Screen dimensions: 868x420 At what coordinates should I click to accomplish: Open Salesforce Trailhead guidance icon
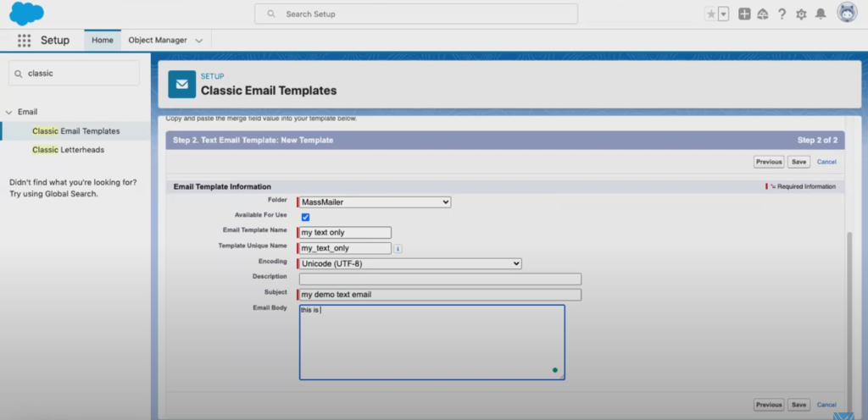click(x=763, y=14)
